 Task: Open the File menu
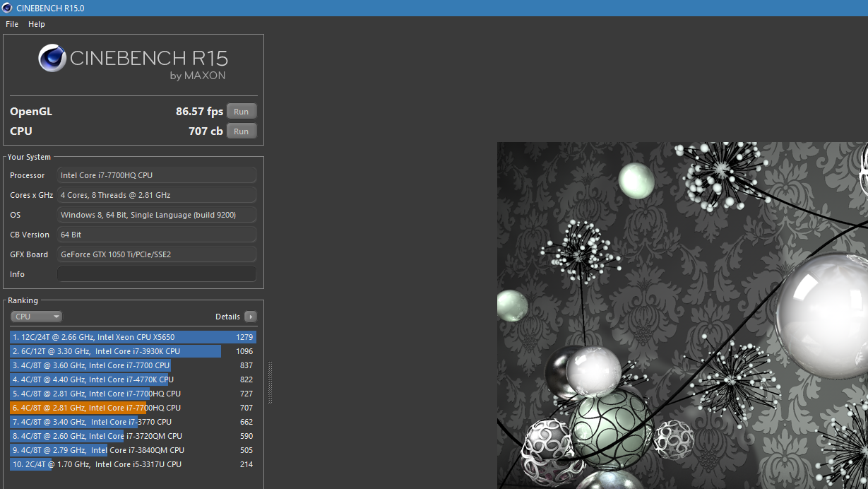point(12,24)
